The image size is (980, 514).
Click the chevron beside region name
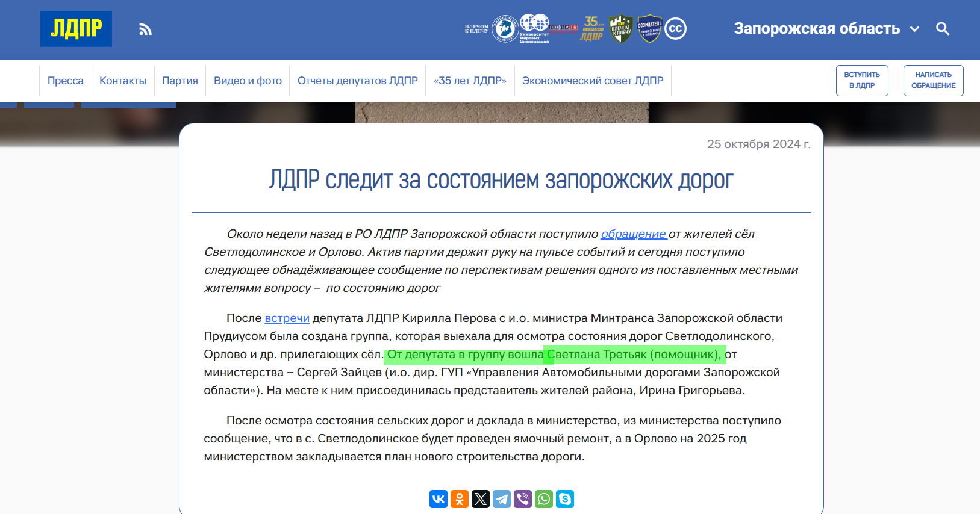tap(914, 29)
